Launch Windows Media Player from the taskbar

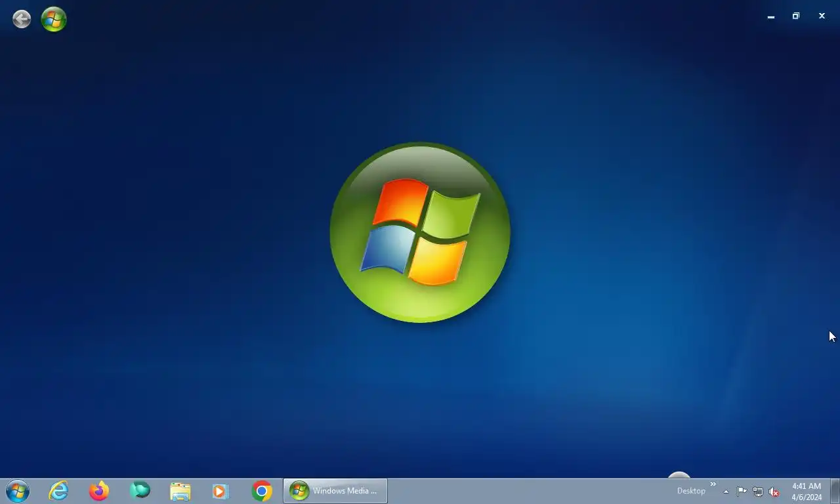(220, 491)
